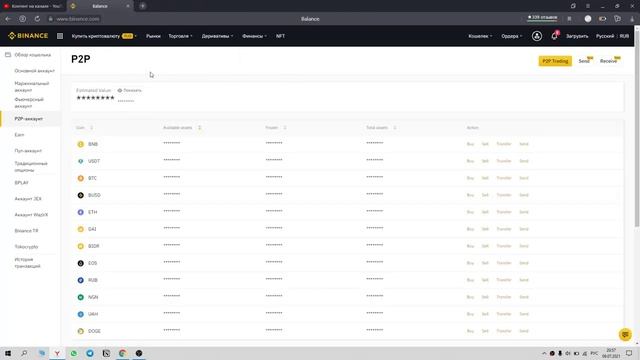Expand the Ордера dropdown menu
The height and width of the screenshot is (360, 640).
point(511,36)
